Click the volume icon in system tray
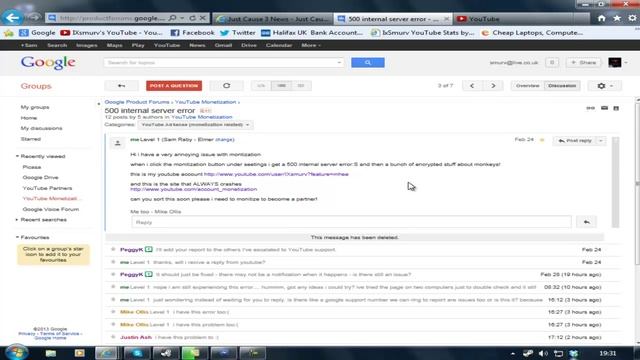The image size is (640, 360). 542,353
